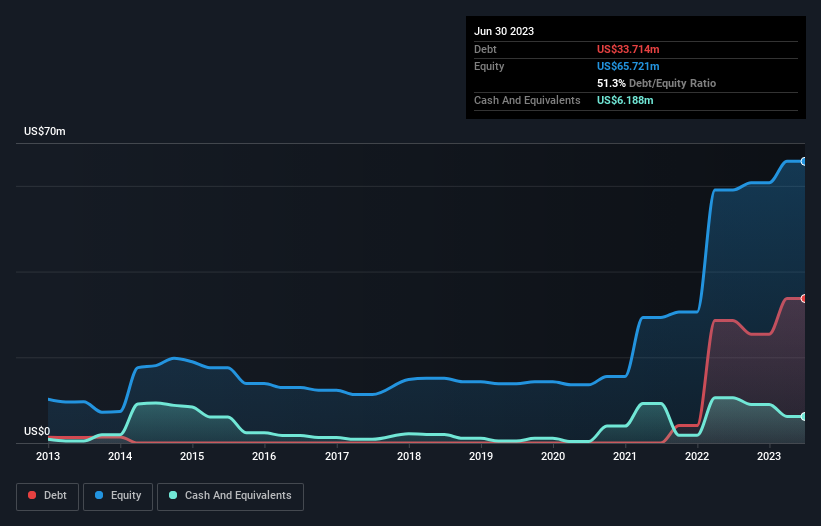Click the US$0 y-axis label

(37, 431)
